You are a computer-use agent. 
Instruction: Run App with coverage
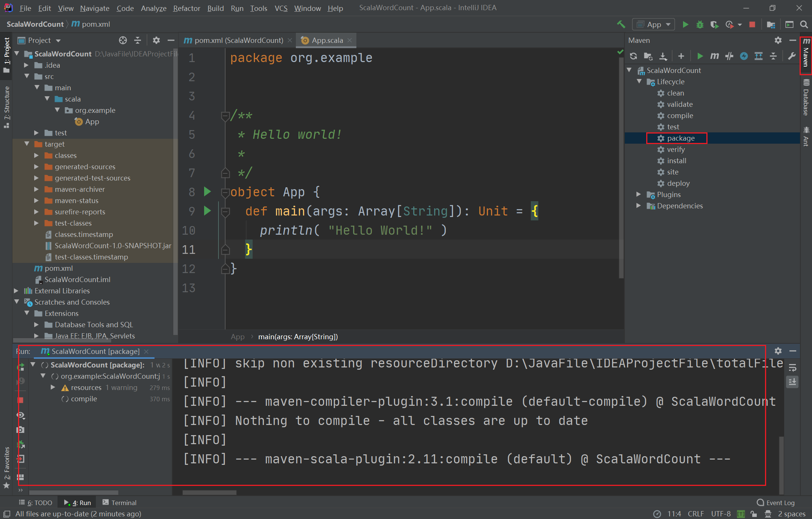coord(714,24)
